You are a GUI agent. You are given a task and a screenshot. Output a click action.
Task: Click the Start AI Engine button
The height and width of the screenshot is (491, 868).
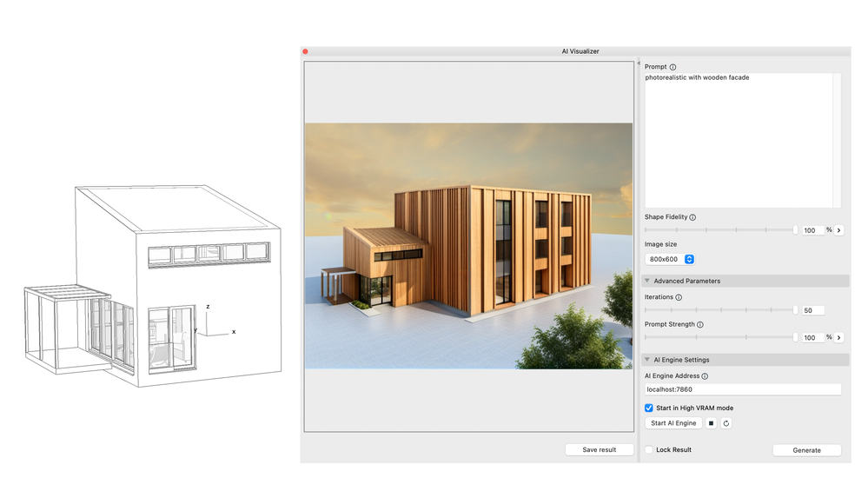[673, 423]
